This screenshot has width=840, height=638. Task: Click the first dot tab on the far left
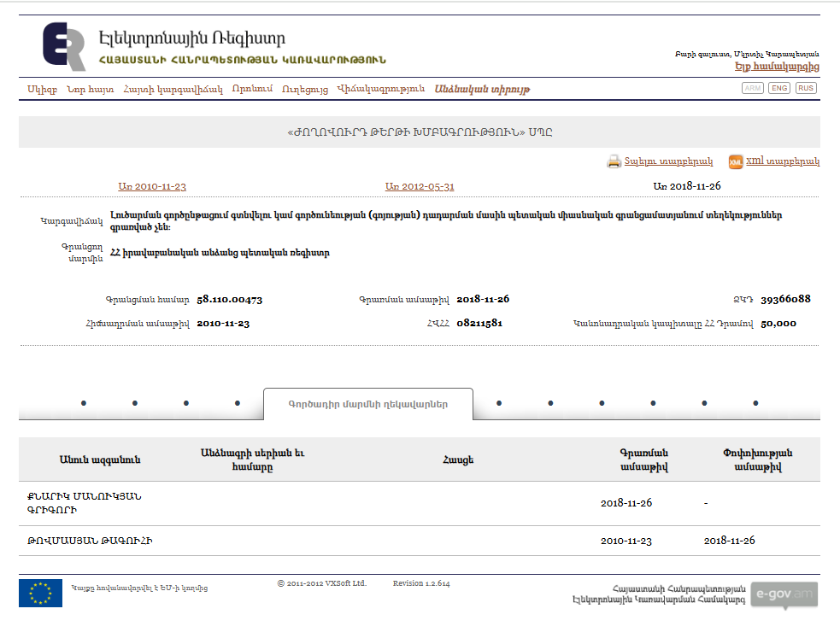(x=83, y=403)
